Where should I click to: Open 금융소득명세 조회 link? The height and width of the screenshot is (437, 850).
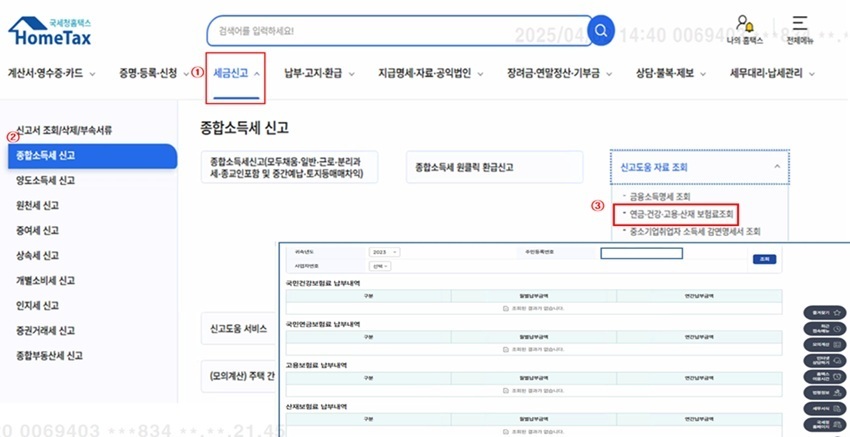tap(659, 196)
